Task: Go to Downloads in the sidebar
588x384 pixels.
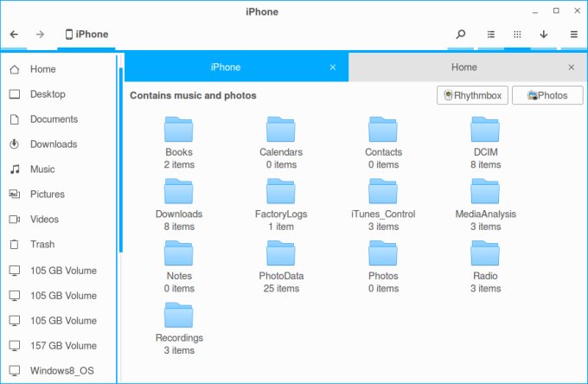Action: point(54,144)
